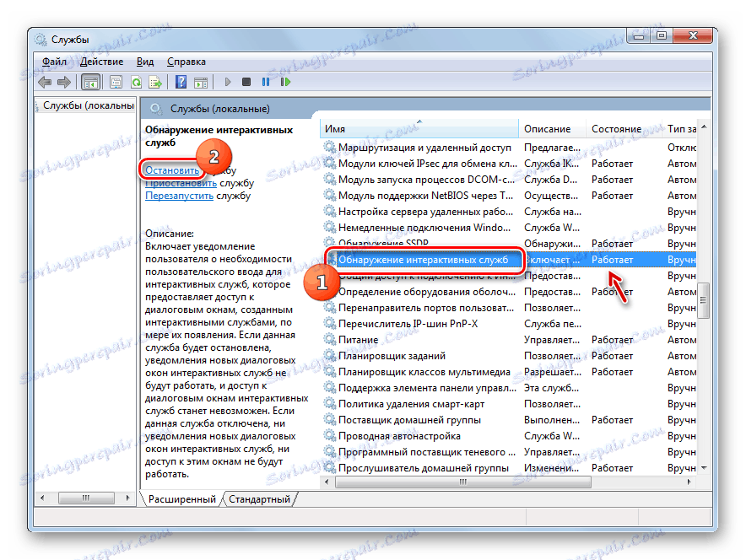Switch to the Стандартный tab
This screenshot has height=560, width=746.
coord(259,499)
